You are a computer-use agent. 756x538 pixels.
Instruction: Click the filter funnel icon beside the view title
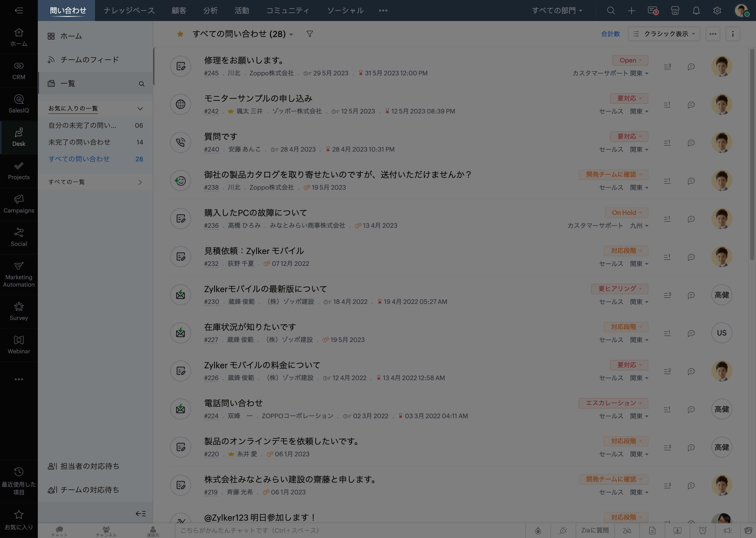(309, 34)
